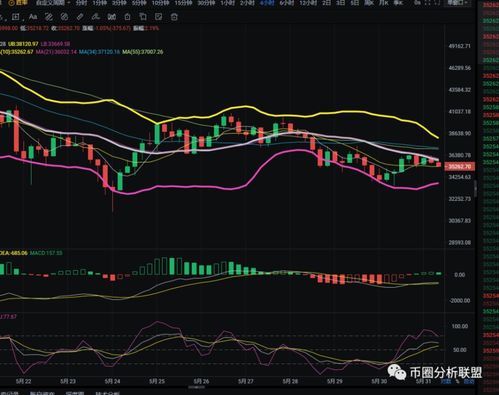Select the 2 day interval button
Image resolution: width=499 pixels, height=395 pixels.
coord(327,3)
